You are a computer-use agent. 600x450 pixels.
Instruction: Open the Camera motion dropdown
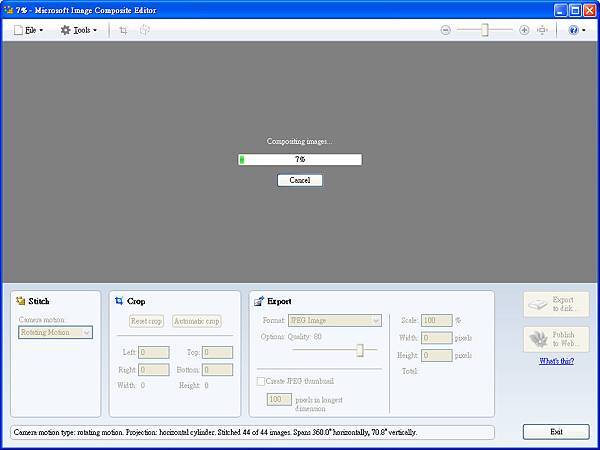coord(55,333)
